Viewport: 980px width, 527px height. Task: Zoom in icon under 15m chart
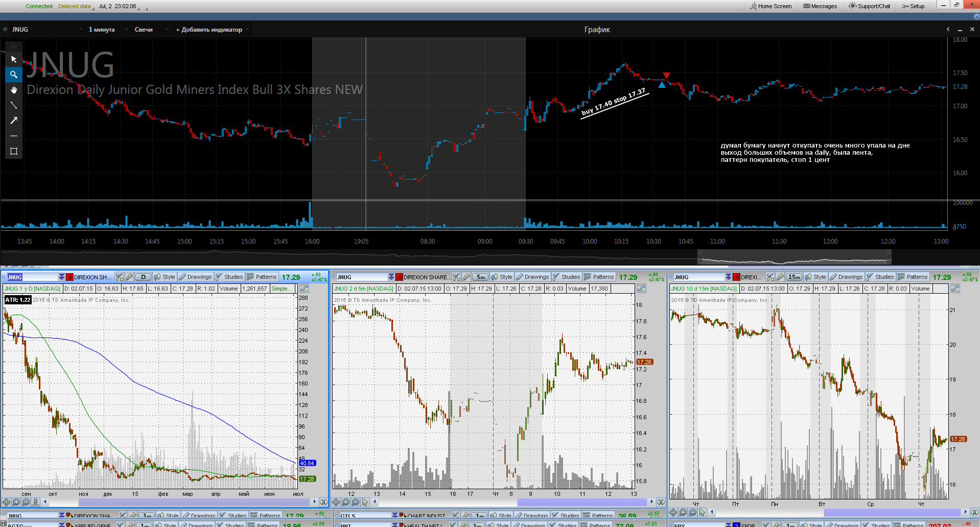click(683, 512)
